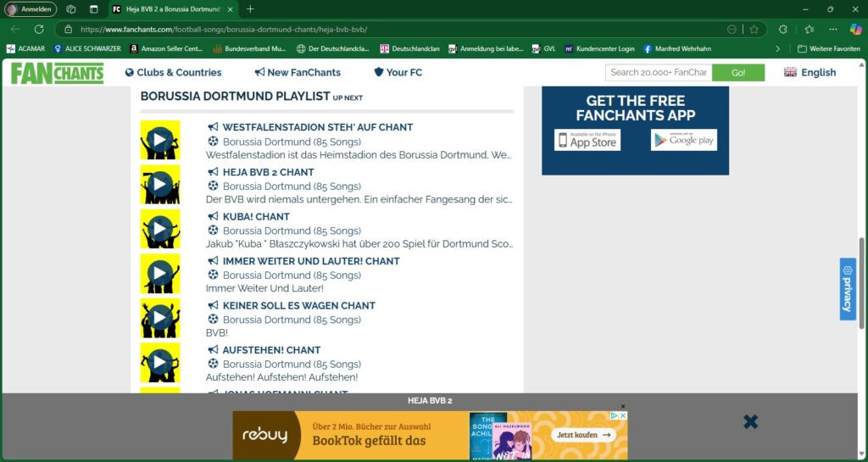Open the Anmelden profile button

[x=31, y=9]
